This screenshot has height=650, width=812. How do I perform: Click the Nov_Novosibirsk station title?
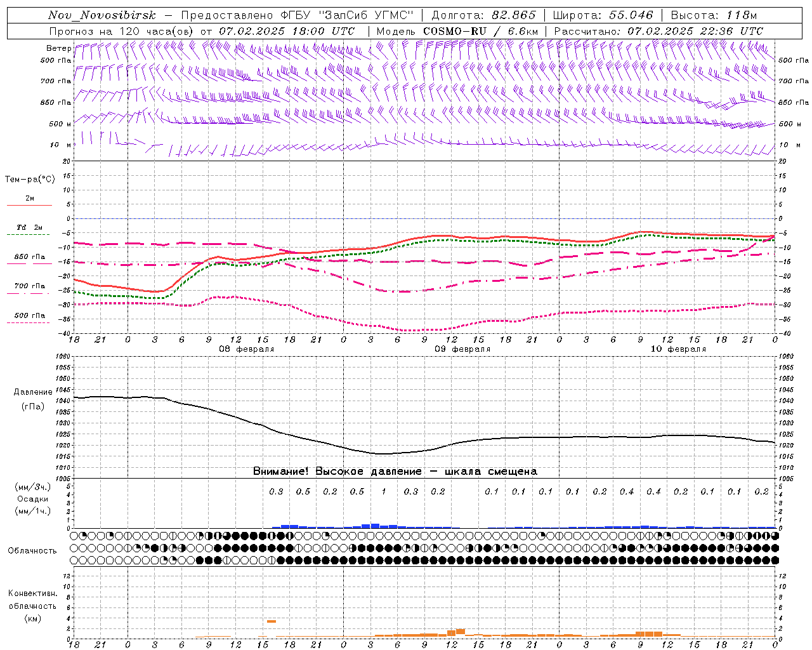tap(102, 15)
